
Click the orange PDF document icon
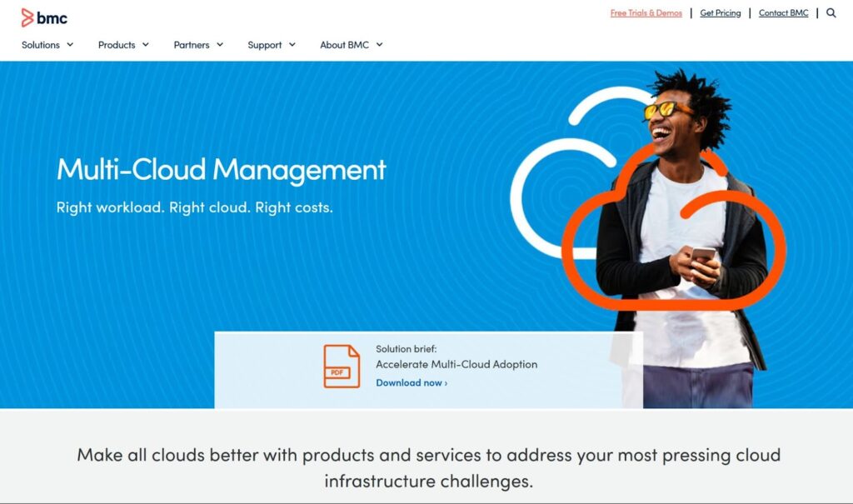point(342,367)
